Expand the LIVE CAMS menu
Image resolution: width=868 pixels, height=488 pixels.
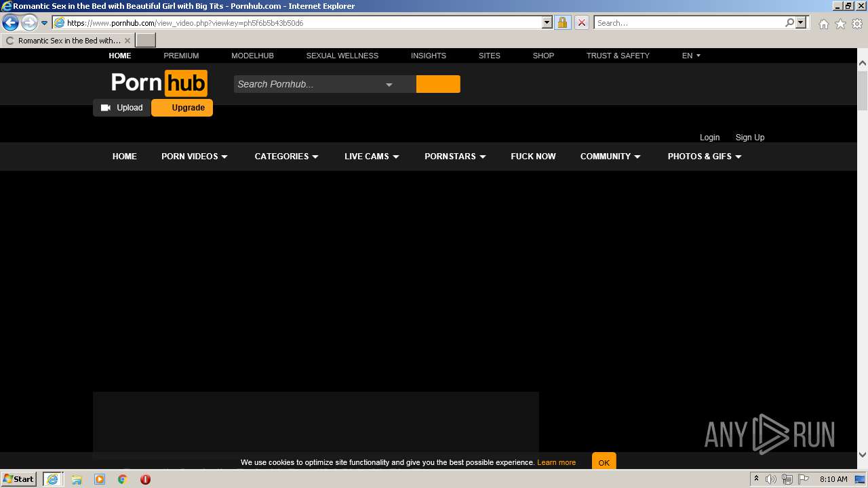372,157
